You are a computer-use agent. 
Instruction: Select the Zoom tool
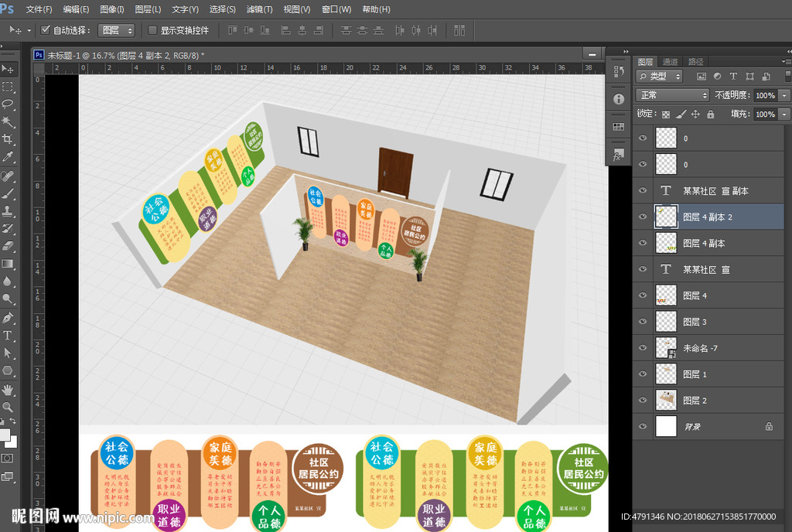point(8,407)
